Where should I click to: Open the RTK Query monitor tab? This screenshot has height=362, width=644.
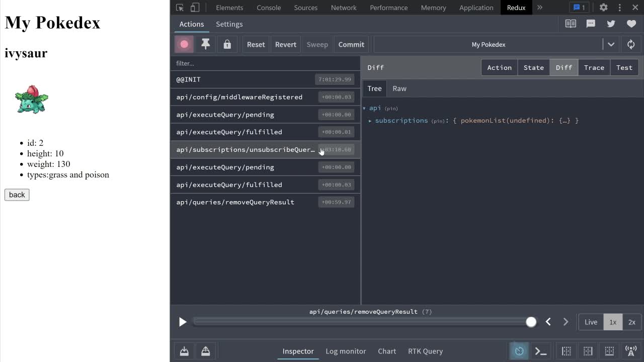coord(425,351)
